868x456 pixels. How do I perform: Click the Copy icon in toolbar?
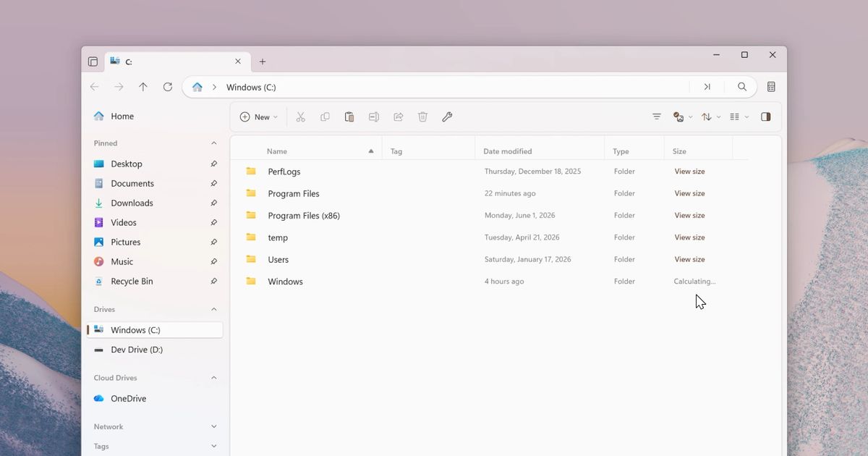(x=325, y=117)
